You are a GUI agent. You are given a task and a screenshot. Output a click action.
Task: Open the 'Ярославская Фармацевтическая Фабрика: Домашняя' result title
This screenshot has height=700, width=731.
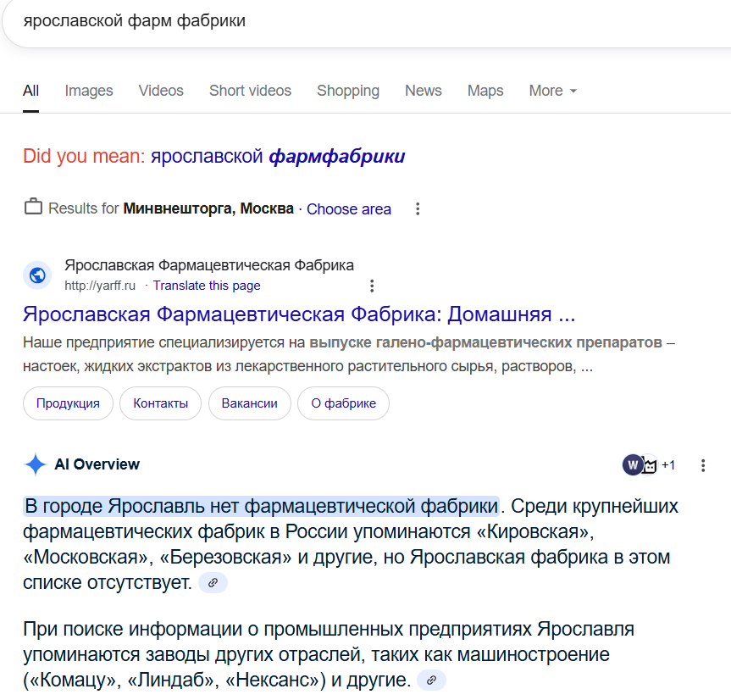299,314
